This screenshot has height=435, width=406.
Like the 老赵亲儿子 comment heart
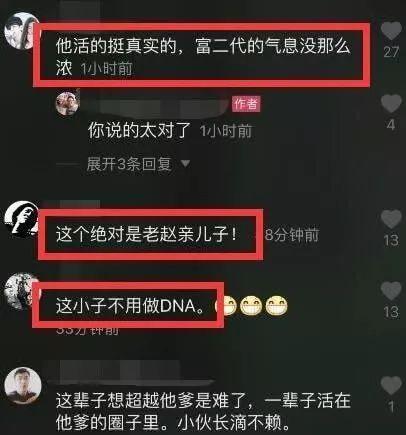[391, 219]
